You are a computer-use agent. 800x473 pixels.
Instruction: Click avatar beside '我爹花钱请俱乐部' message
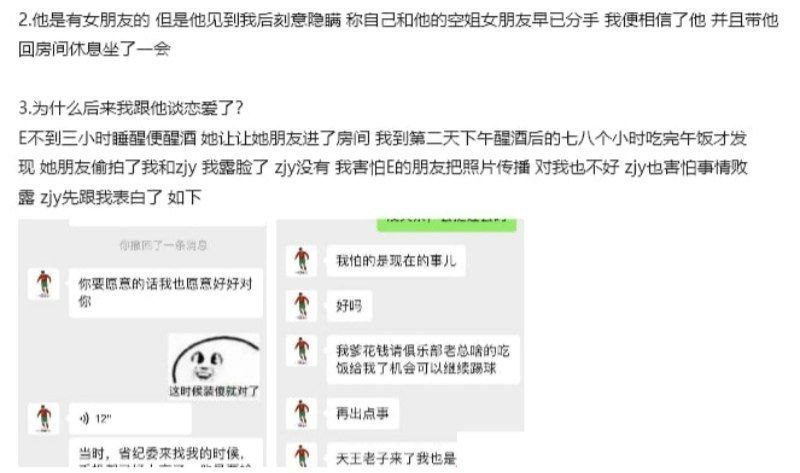tap(302, 351)
